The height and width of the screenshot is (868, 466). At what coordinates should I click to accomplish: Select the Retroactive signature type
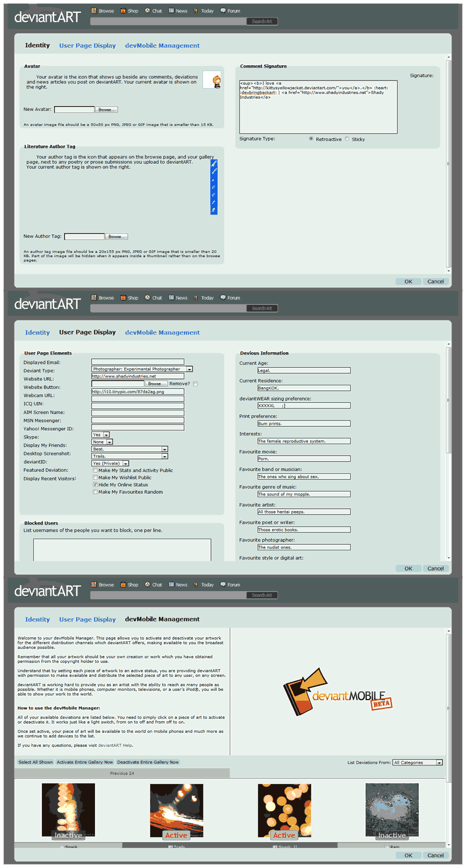pos(312,139)
